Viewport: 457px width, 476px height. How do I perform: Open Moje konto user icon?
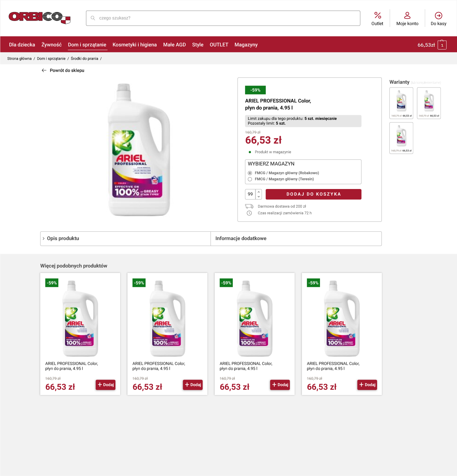pyautogui.click(x=407, y=15)
